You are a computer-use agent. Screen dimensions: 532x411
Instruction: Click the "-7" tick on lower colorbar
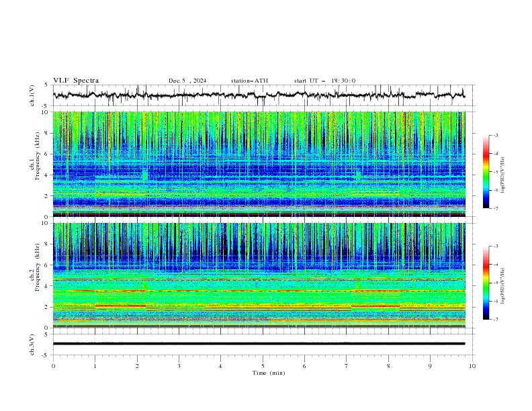496,320
